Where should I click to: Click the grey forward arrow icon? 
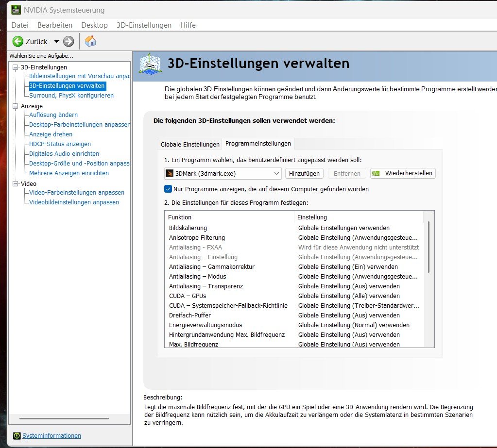69,41
